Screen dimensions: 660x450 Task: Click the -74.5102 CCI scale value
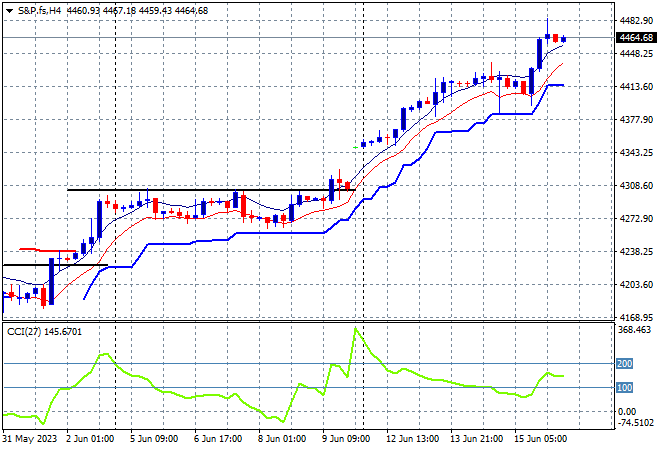tap(636, 422)
